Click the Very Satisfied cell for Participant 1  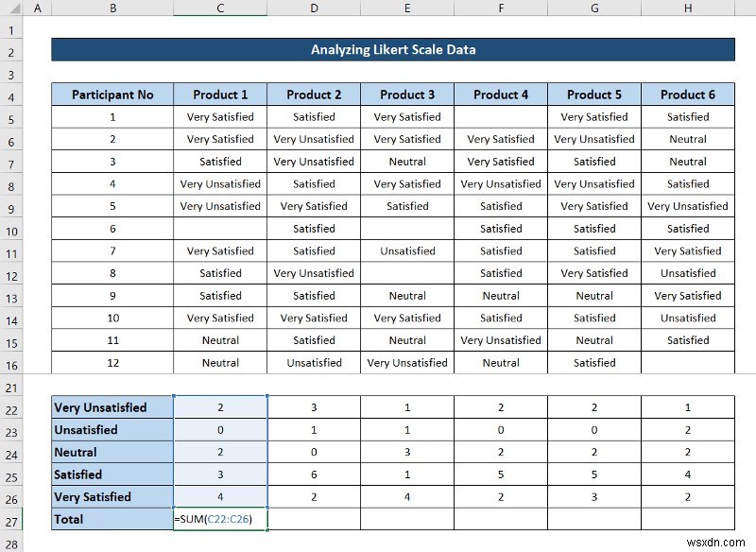pyautogui.click(x=219, y=116)
